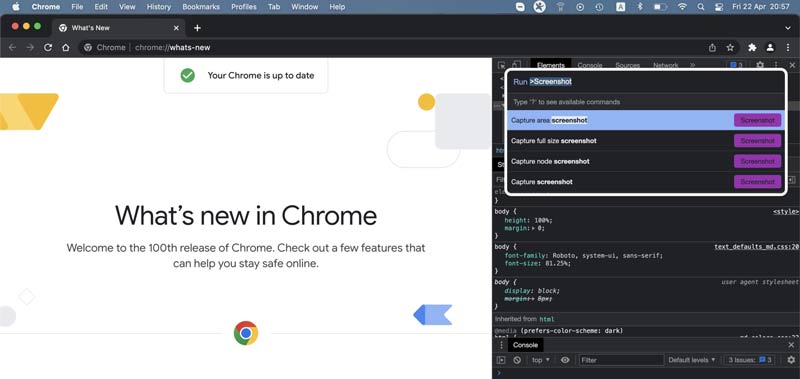Open Chrome's three-dot menu
This screenshot has height=379, width=800.
point(788,47)
